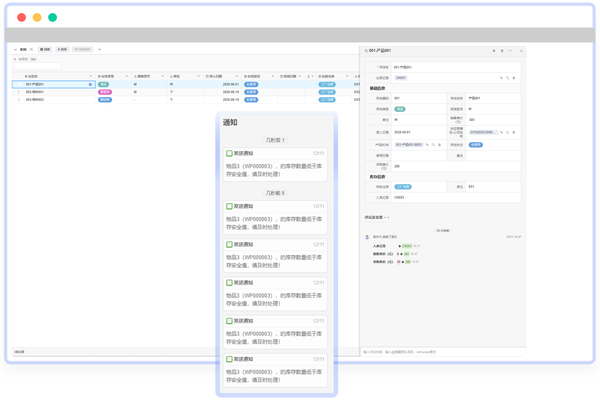This screenshot has width=600, height=401.
Task: Click the star icon in 001-产品001 panel header
Action: (494, 51)
